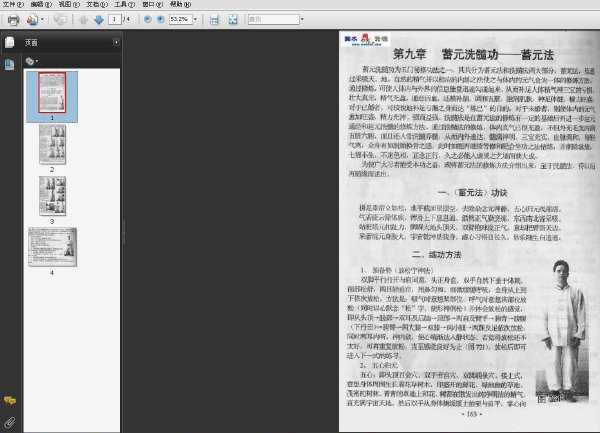Collapse the 页面 panel with its header button
The width and height of the screenshot is (600, 433).
click(x=116, y=42)
